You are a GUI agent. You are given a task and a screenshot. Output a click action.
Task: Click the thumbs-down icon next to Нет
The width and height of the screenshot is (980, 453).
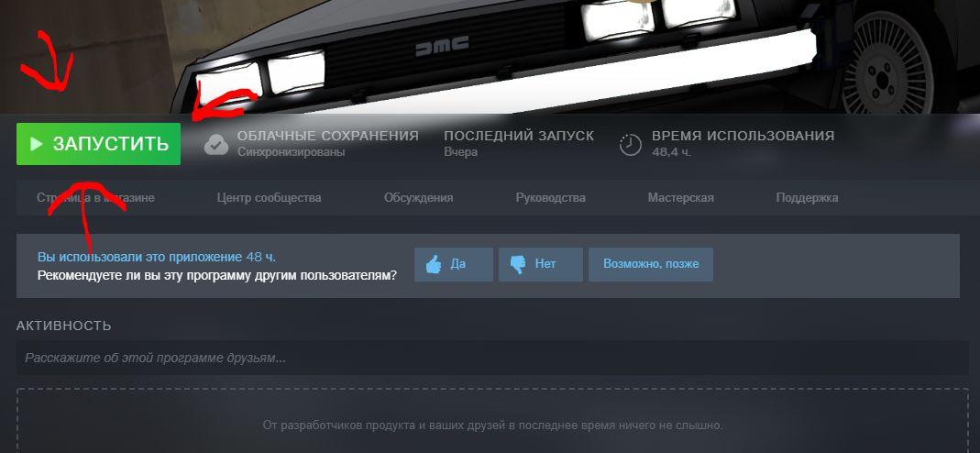pos(518,265)
